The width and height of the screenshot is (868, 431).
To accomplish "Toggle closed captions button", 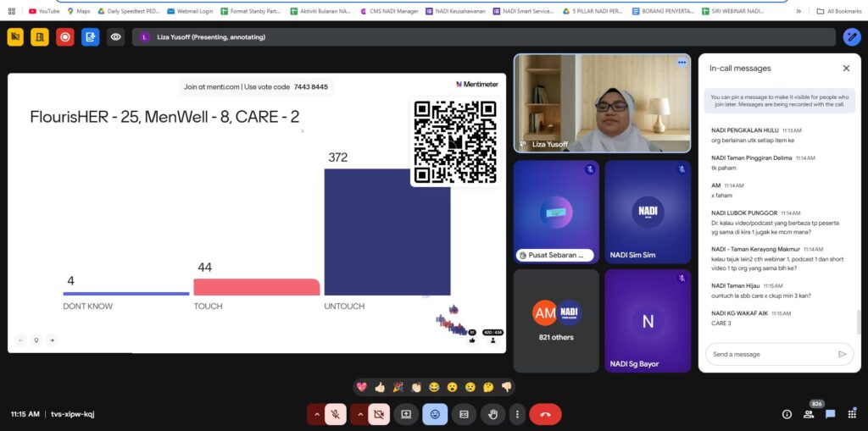I will (464, 414).
